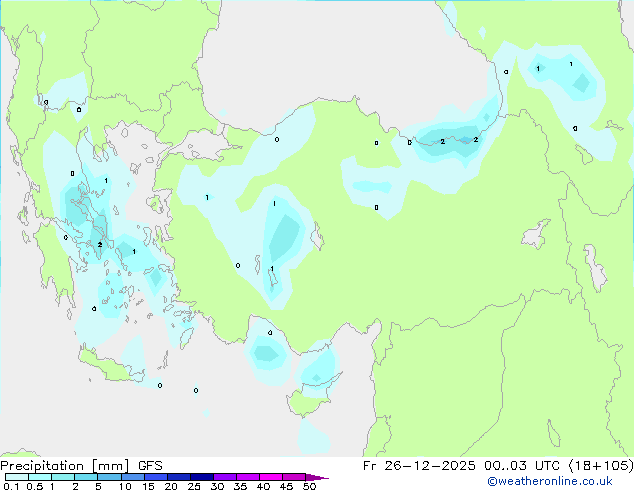Click the 'Fr 26-12-2025' date text

pos(419,466)
